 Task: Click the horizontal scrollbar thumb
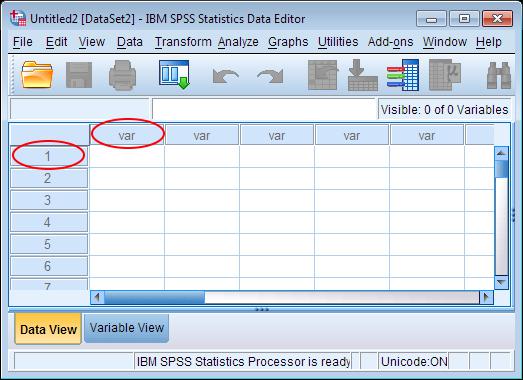[155, 297]
